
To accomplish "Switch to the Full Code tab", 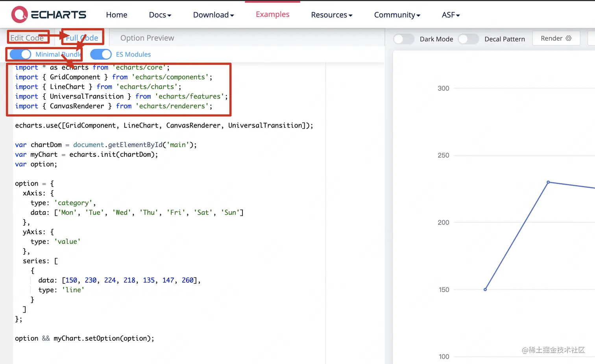I will click(x=82, y=38).
